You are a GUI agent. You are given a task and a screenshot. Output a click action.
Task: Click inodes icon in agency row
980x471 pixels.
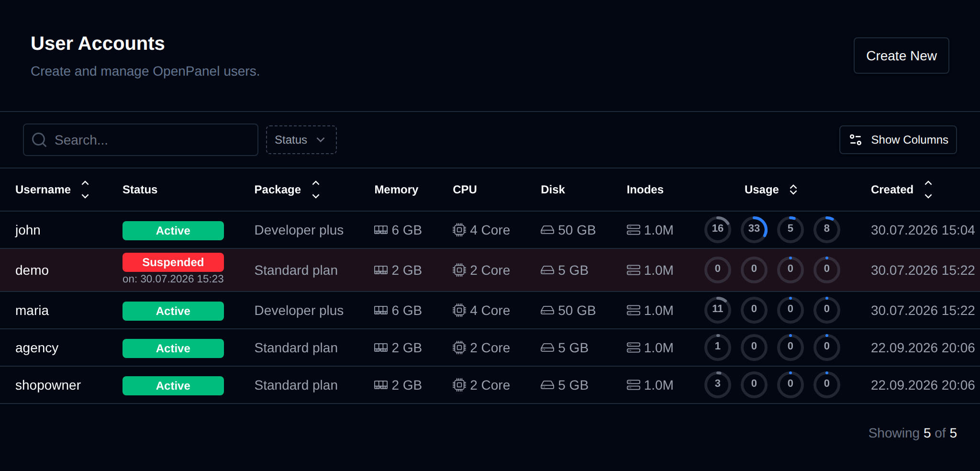coord(634,348)
